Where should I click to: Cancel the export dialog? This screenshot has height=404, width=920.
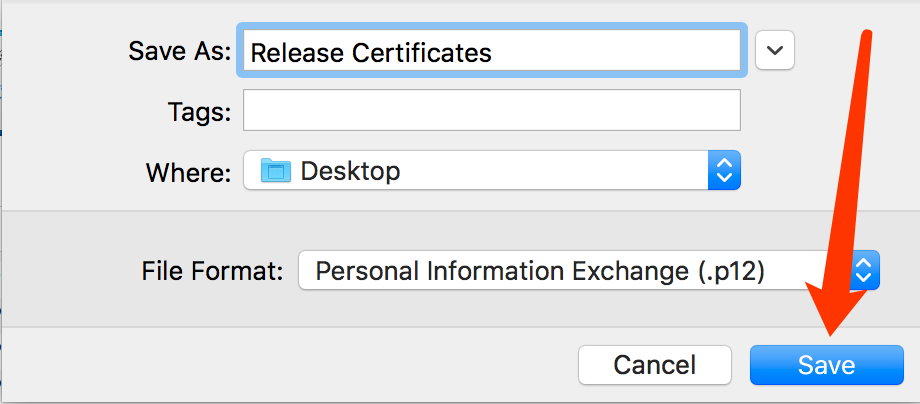click(x=655, y=365)
